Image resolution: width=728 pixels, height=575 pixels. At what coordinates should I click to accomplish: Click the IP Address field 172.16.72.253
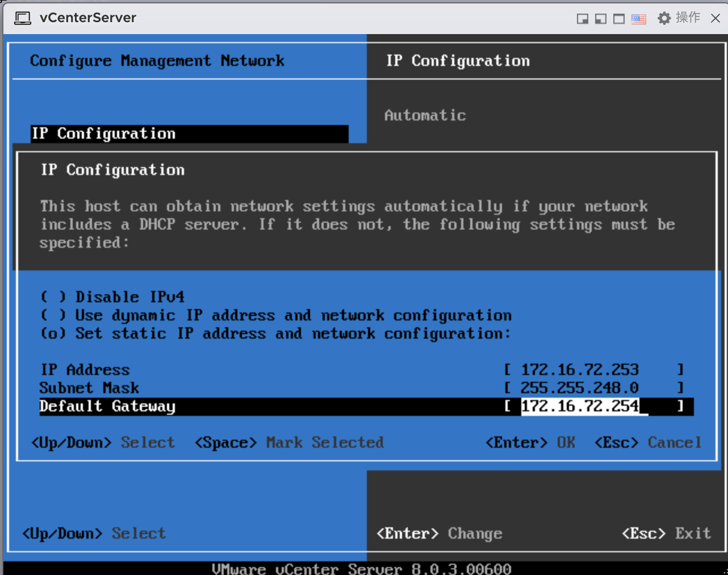tap(580, 370)
